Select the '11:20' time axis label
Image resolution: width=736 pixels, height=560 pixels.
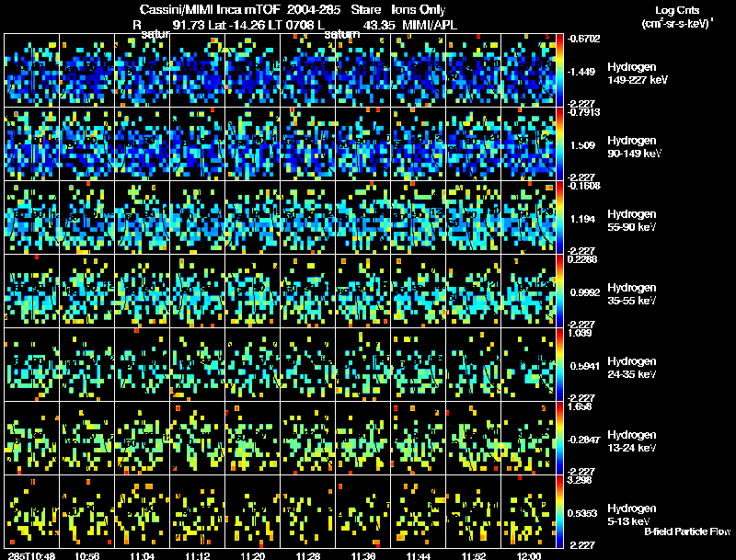click(252, 555)
